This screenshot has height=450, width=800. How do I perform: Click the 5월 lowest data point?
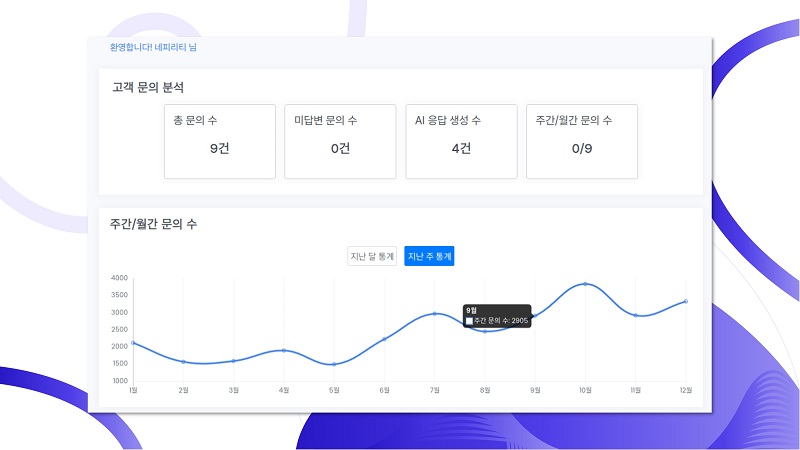[x=334, y=364]
